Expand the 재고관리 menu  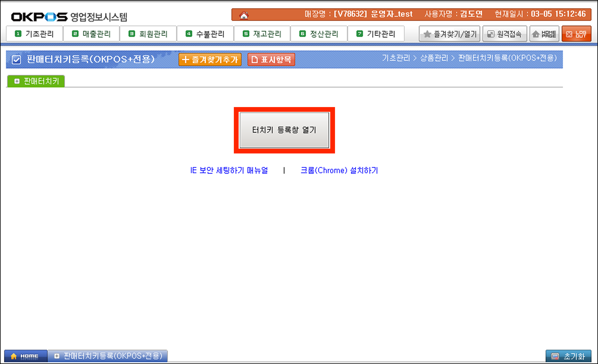point(262,34)
